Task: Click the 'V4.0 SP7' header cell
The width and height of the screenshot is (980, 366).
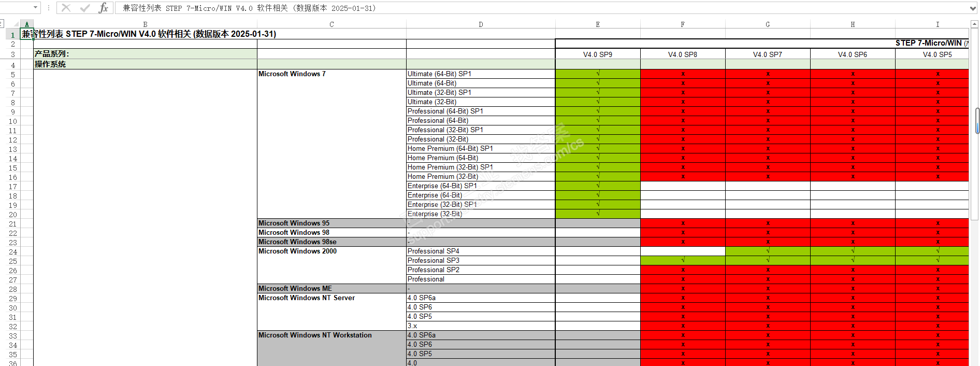Action: point(768,54)
